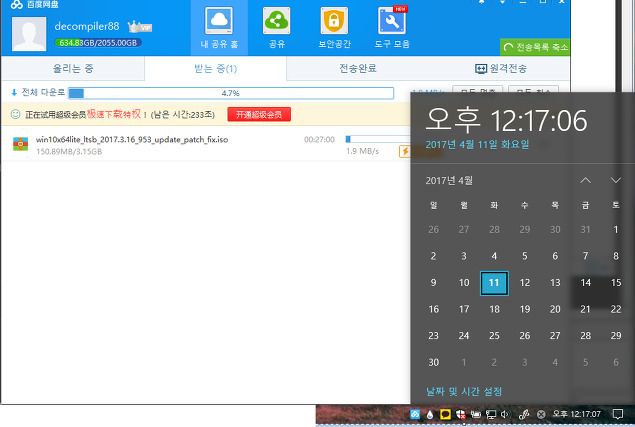Select date 23 in the calendar

point(433,336)
